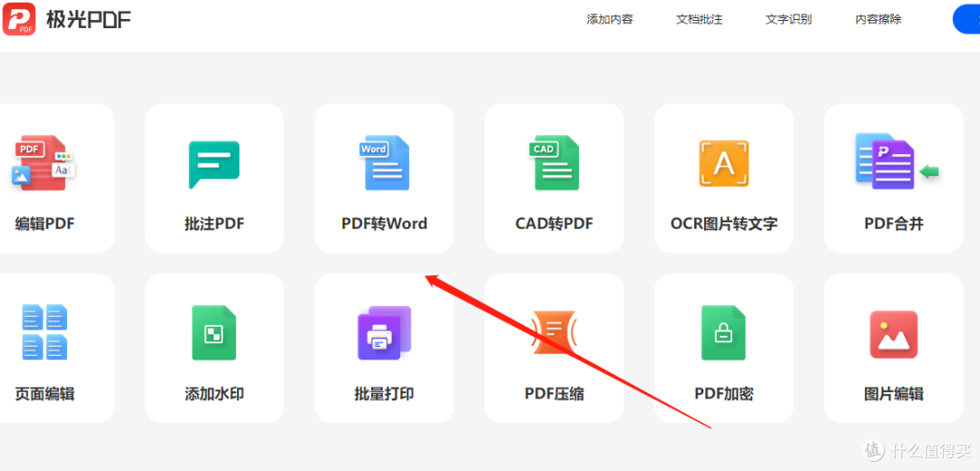Open the 批注PDF speech bubble icon
980x471 pixels.
pyautogui.click(x=214, y=164)
